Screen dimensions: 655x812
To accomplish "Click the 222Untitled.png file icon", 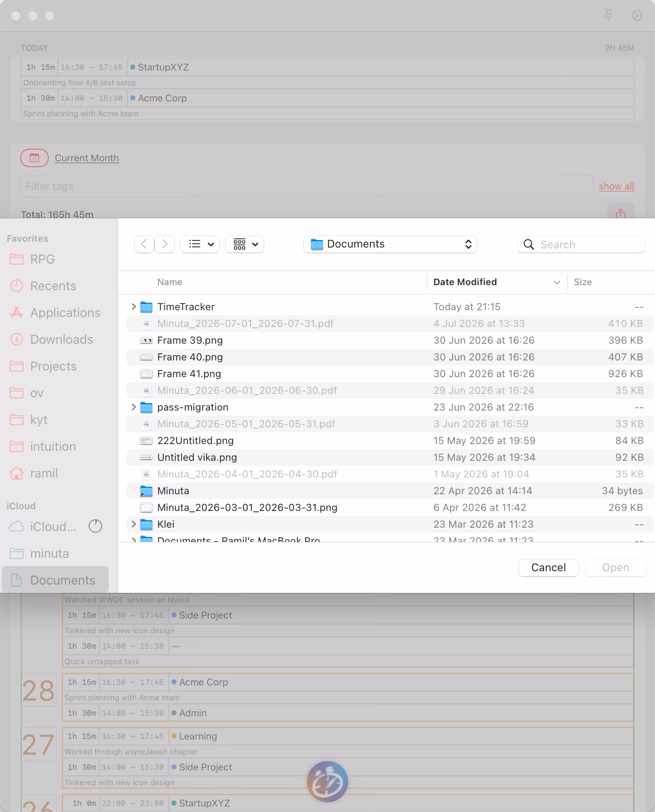I will click(146, 441).
